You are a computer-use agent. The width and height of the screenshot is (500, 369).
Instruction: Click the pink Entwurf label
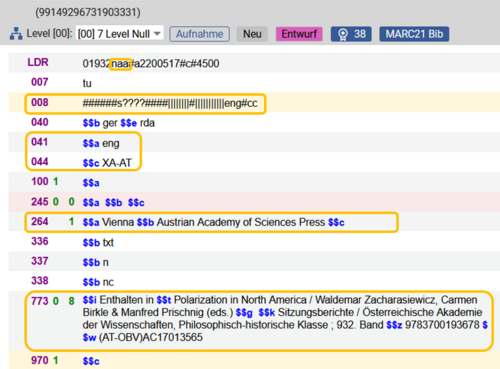(299, 34)
